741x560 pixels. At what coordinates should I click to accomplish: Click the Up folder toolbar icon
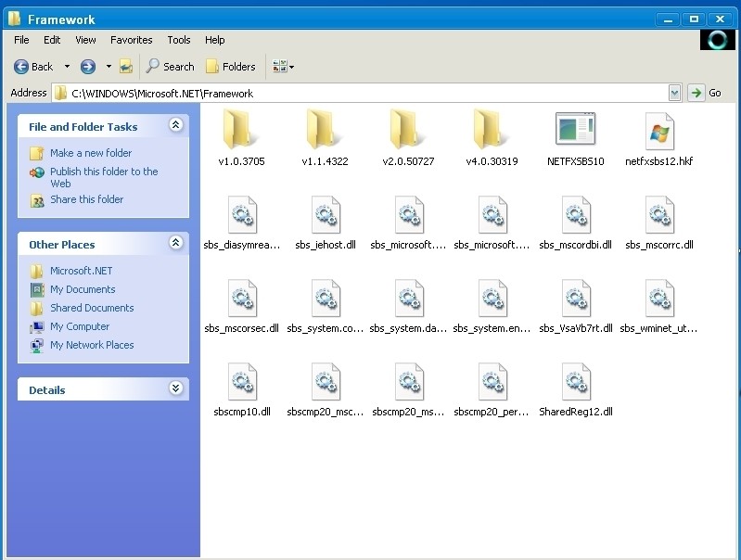click(x=126, y=67)
